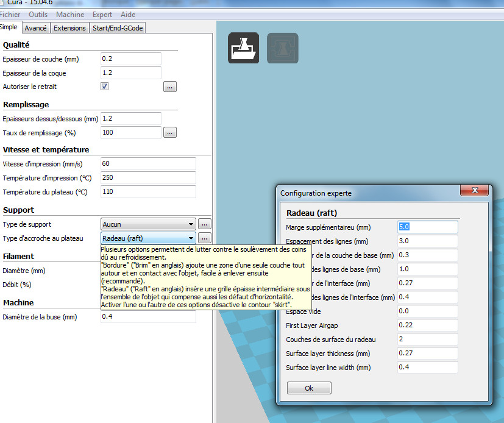Switch to the Extensions tab

coord(69,28)
